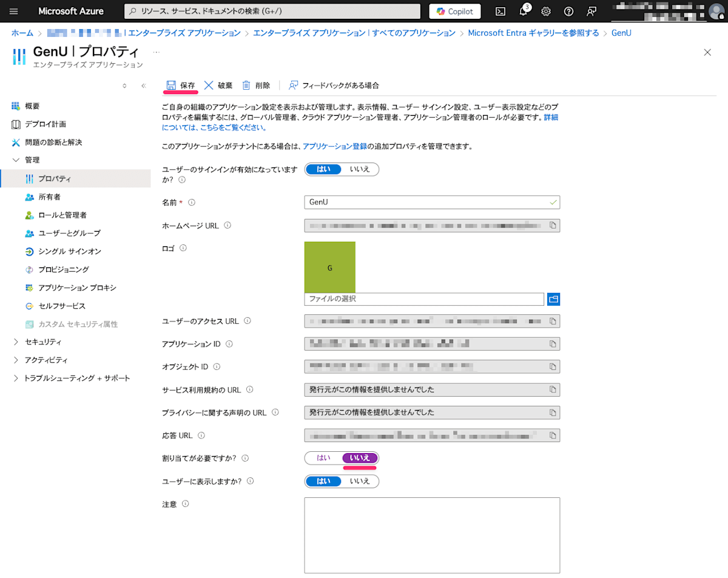Viewport: 728px width, 578px height.
Task: Set 割り当てが必要ですか to はい
Action: [x=323, y=458]
